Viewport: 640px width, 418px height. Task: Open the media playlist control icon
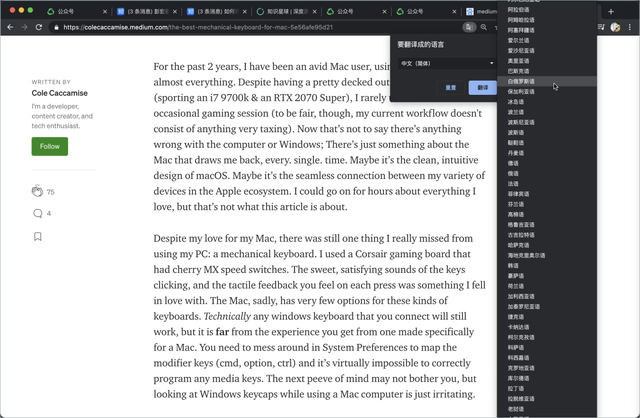[x=602, y=27]
